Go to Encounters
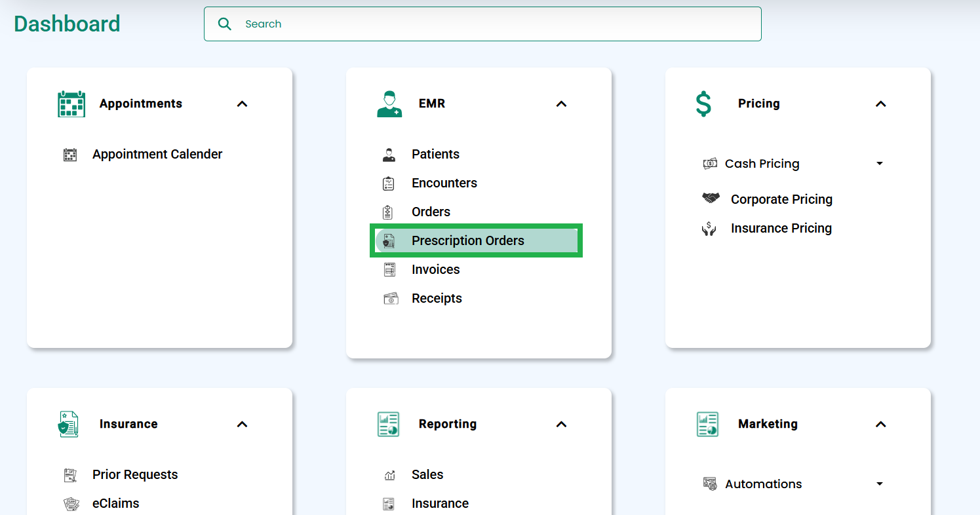The width and height of the screenshot is (980, 515). [444, 183]
